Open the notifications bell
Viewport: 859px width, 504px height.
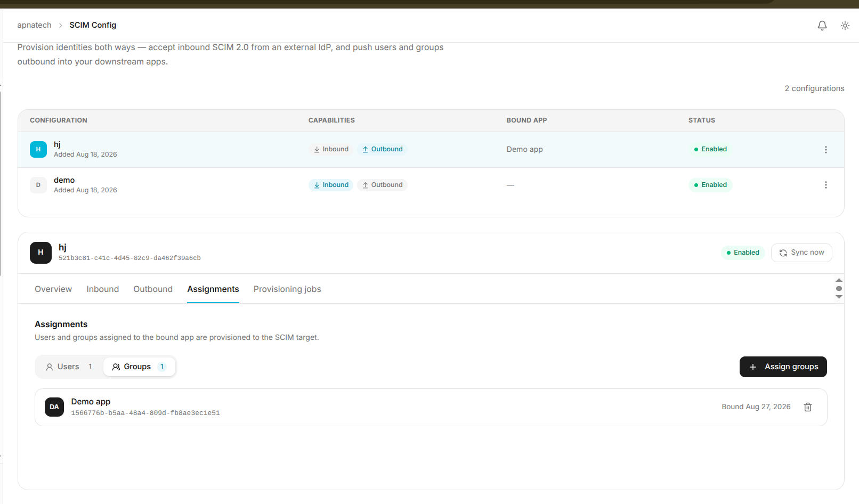(822, 26)
